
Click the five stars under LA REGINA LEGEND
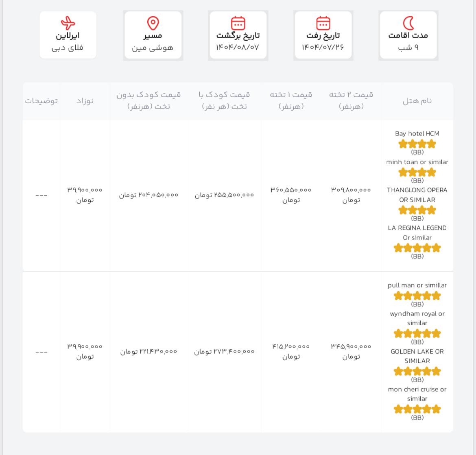pos(417,248)
